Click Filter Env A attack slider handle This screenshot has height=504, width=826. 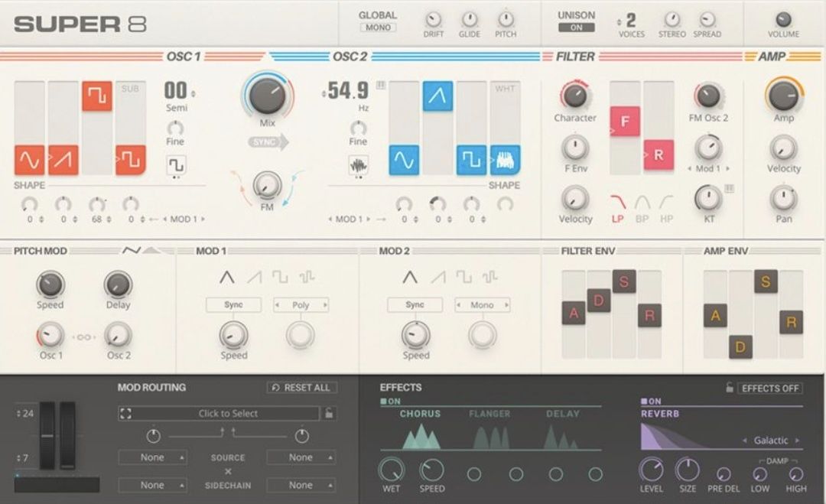(x=574, y=314)
